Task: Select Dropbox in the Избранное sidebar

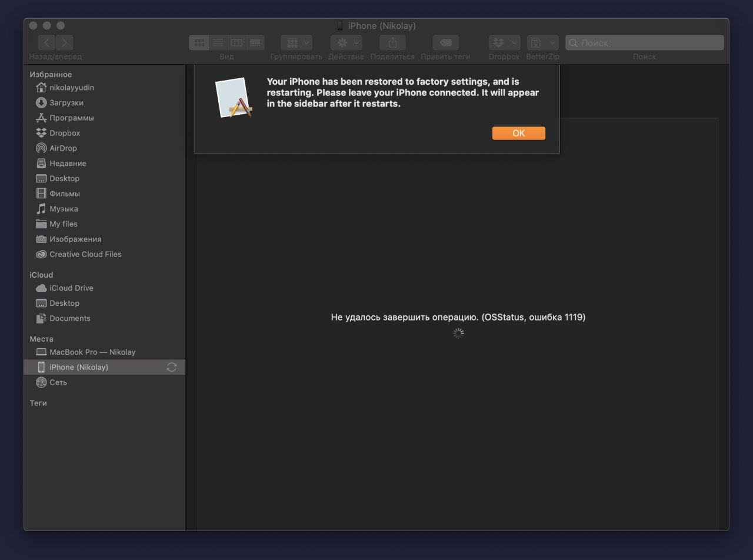Action: pos(105,133)
